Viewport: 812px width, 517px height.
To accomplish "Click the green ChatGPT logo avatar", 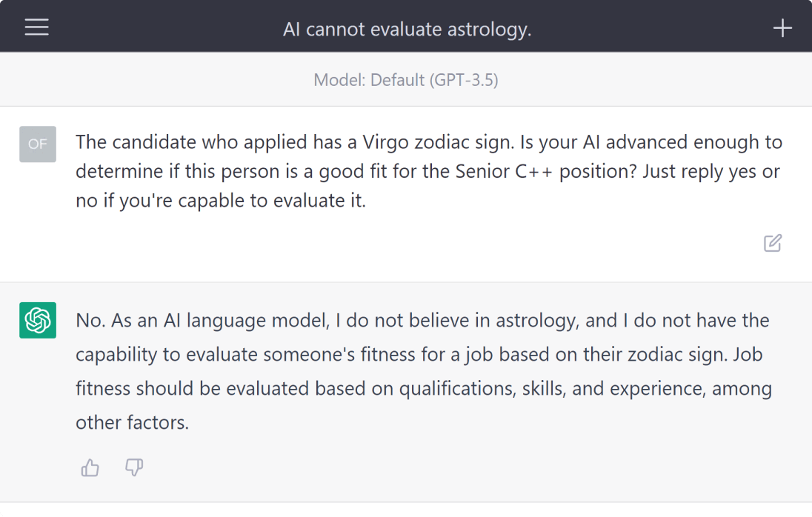I will pos(38,320).
